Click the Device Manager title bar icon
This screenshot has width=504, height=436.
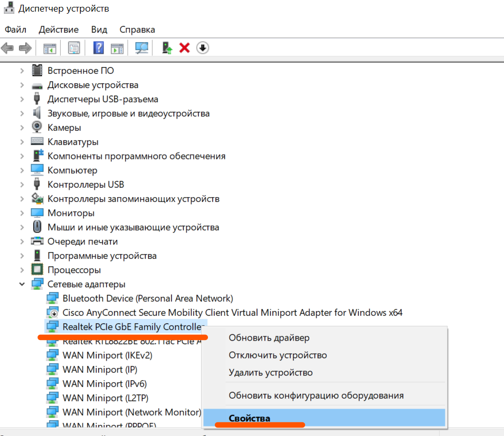coord(9,8)
